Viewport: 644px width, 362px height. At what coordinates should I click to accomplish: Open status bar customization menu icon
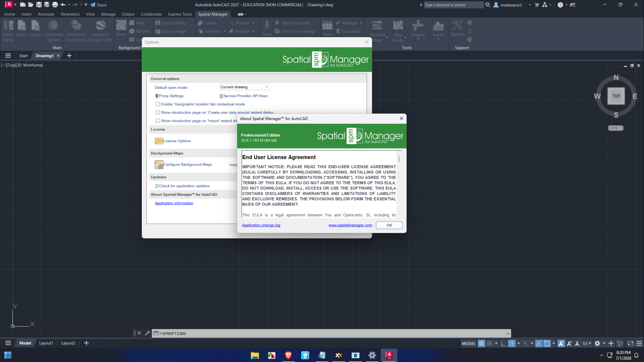[639, 343]
